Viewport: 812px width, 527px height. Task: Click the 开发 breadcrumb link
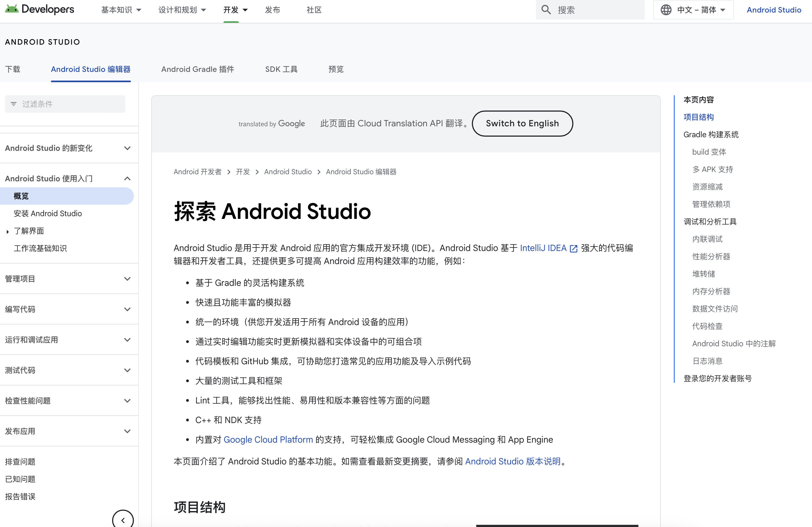(x=243, y=172)
